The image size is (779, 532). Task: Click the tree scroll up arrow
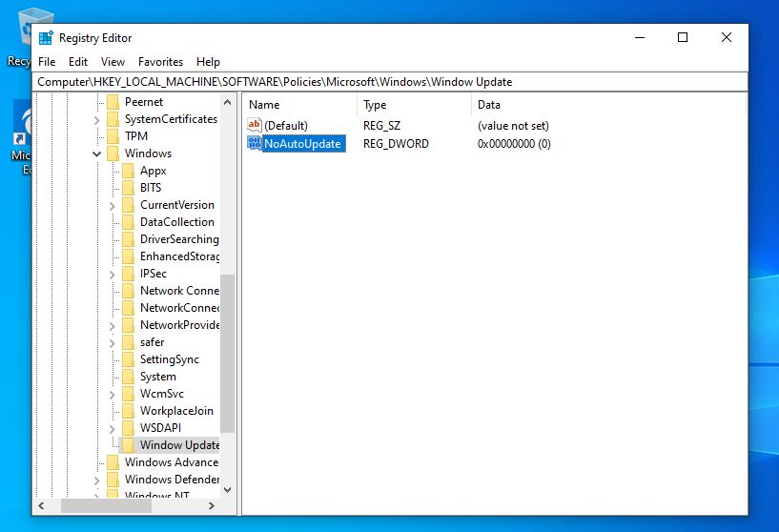[x=228, y=102]
